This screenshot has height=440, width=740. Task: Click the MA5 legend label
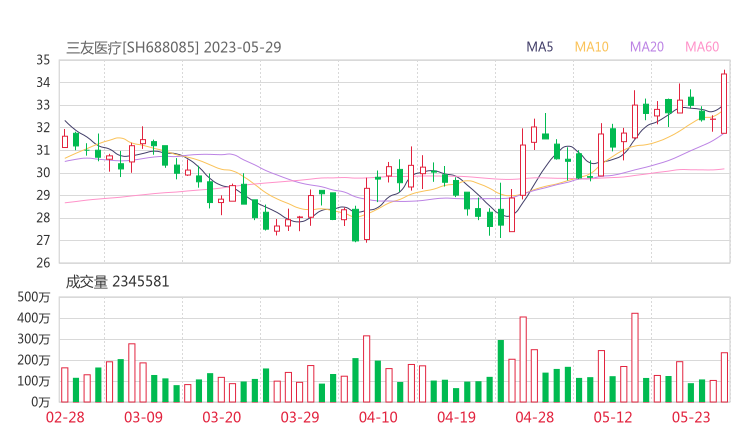point(539,47)
